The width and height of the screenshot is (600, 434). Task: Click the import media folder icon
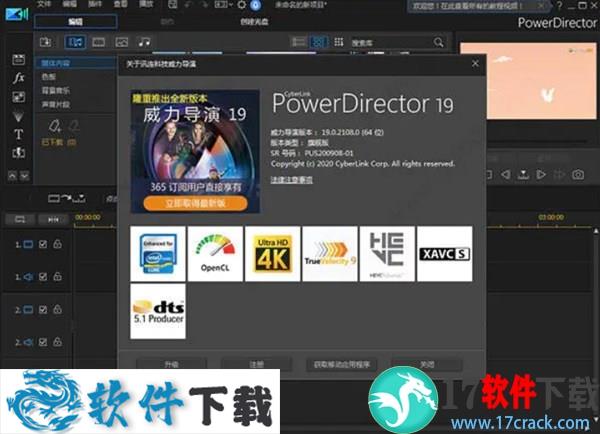(x=46, y=42)
